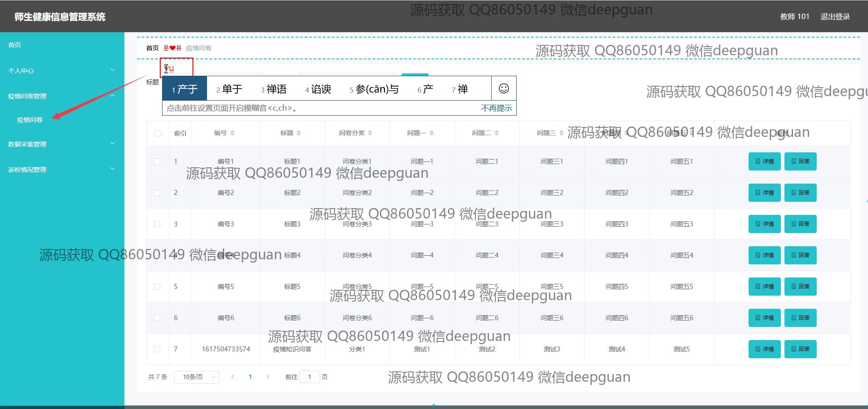Image resolution: width=868 pixels, height=409 pixels.
Task: Sort by 问题一 column arrows
Action: point(432,133)
